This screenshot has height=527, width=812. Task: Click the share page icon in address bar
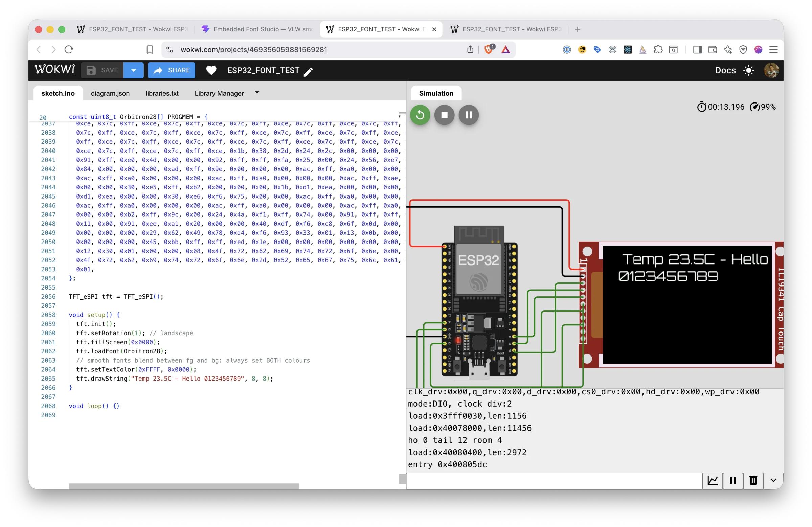tap(470, 49)
